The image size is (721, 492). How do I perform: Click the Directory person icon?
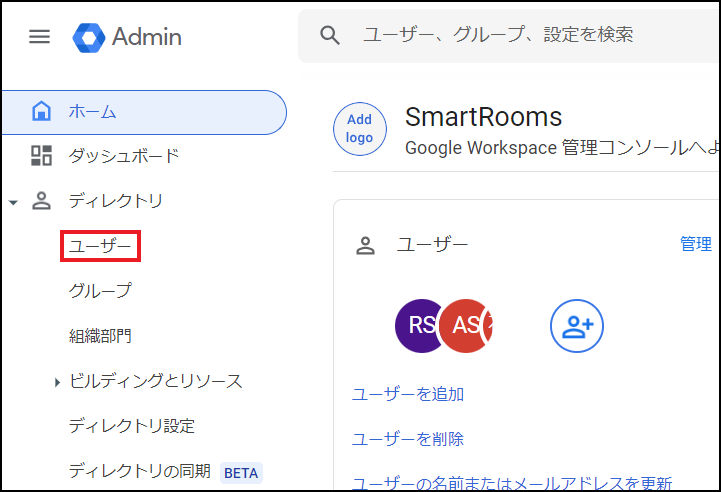point(41,201)
